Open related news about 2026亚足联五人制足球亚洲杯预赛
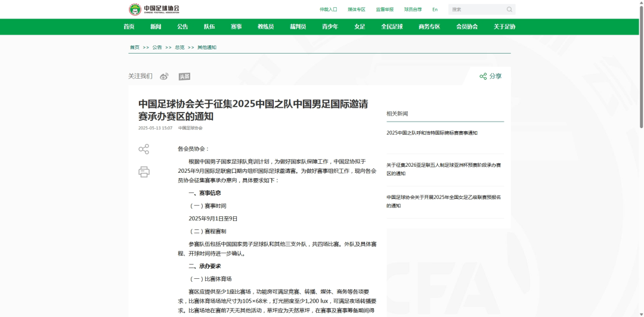This screenshot has height=317, width=644. coord(444,169)
